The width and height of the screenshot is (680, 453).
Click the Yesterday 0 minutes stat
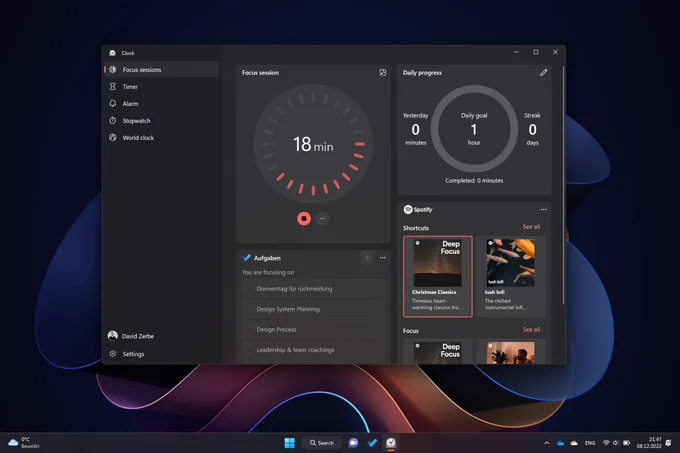[415, 129]
